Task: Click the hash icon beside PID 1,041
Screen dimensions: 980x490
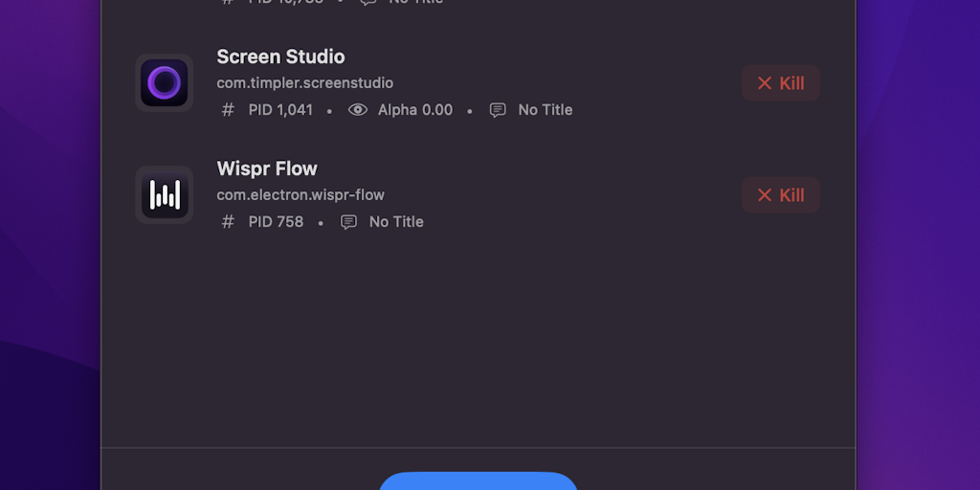Action: 228,110
